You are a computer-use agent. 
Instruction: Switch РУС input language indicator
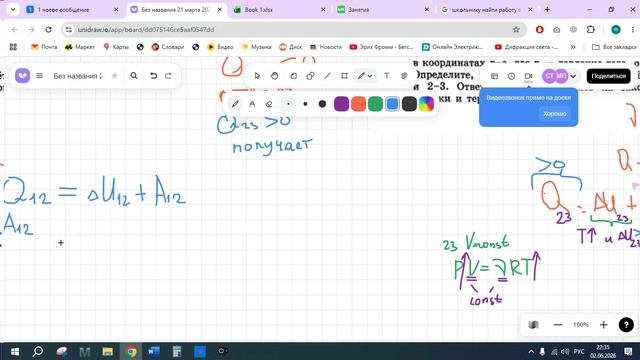click(x=579, y=351)
